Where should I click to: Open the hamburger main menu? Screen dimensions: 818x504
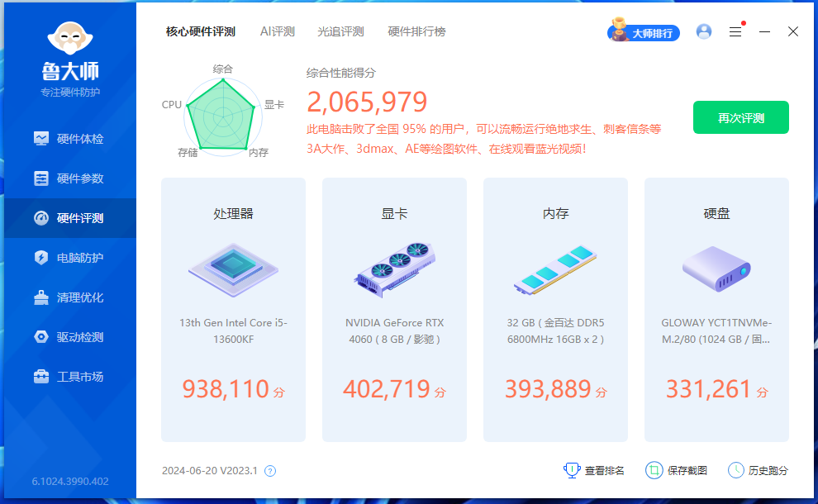735,32
